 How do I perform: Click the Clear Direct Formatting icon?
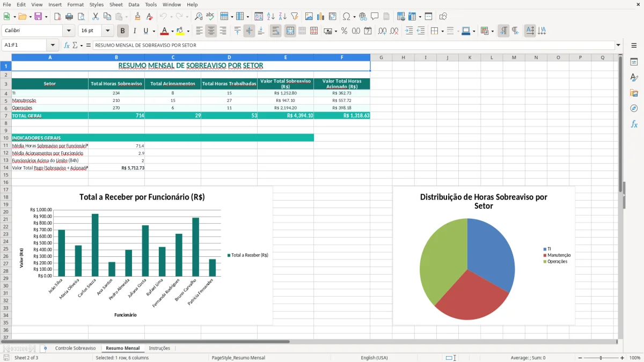click(149, 17)
